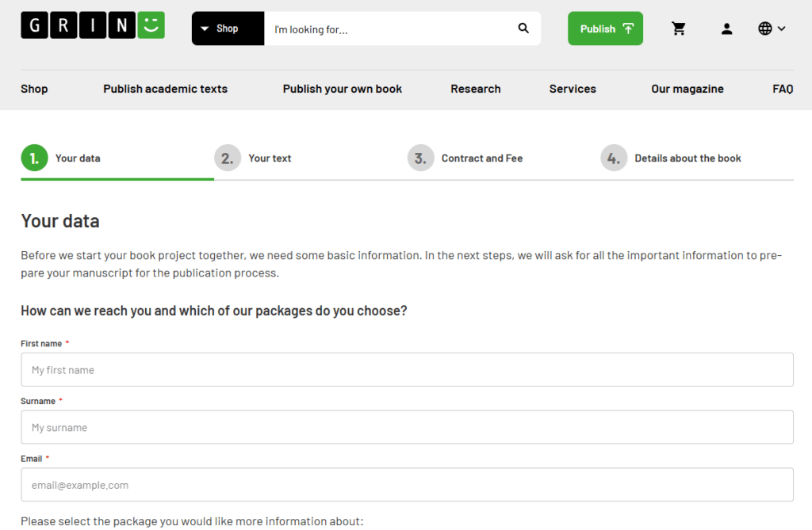Click the GRIN logo
812x530 pixels.
coord(92,25)
